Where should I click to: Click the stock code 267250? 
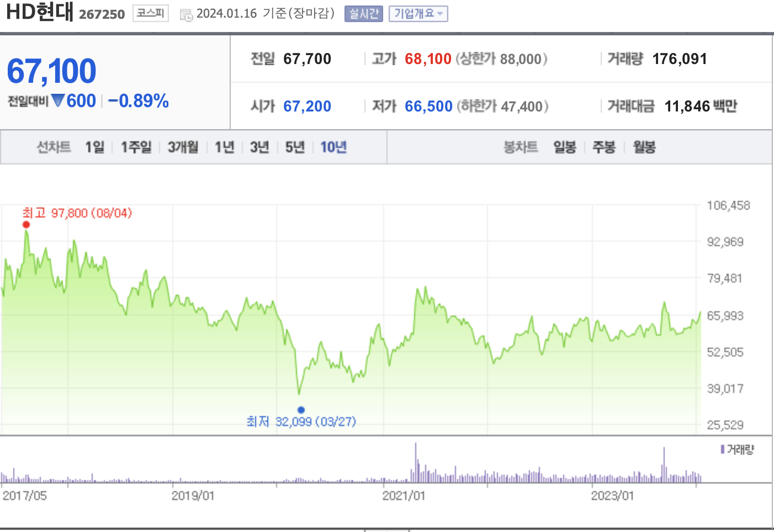(102, 14)
